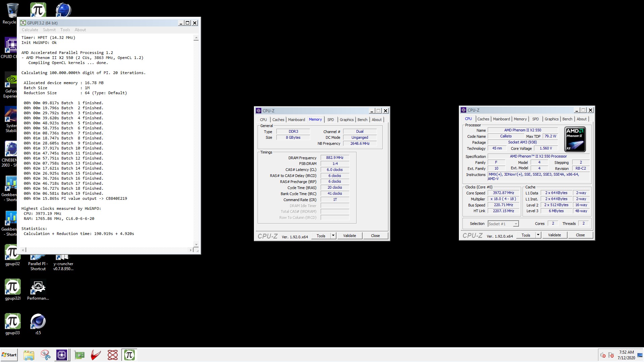Image resolution: width=644 pixels, height=362 pixels.
Task: Switch to SPD tab in right CPU-Z window
Action: point(535,119)
